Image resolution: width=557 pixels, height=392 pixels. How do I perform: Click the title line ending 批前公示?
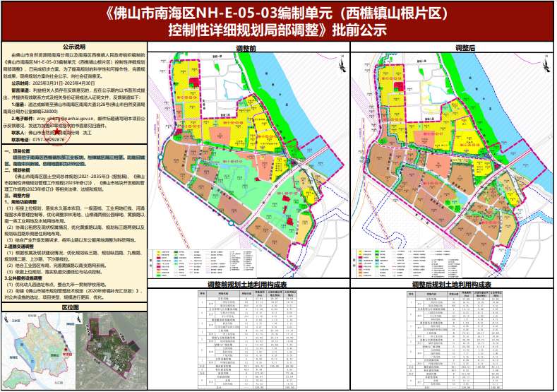[277, 30]
